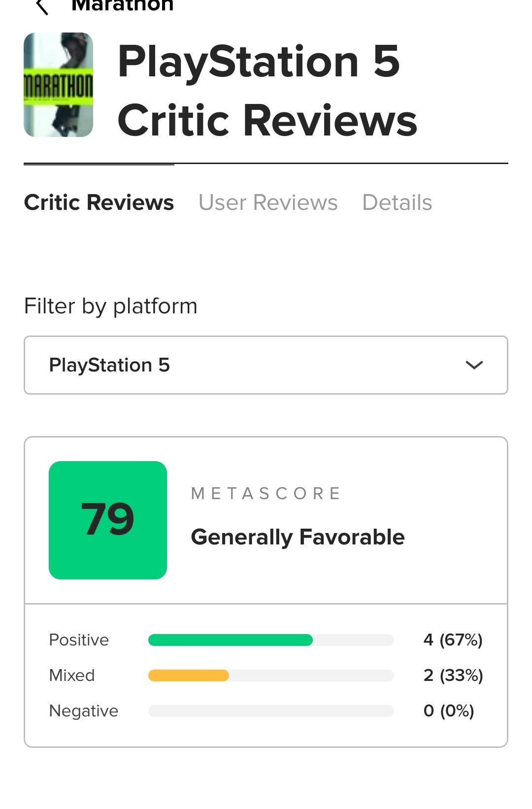Click the Generally Favorable rating text
Image resolution: width=532 pixels, height=809 pixels.
[x=298, y=537]
